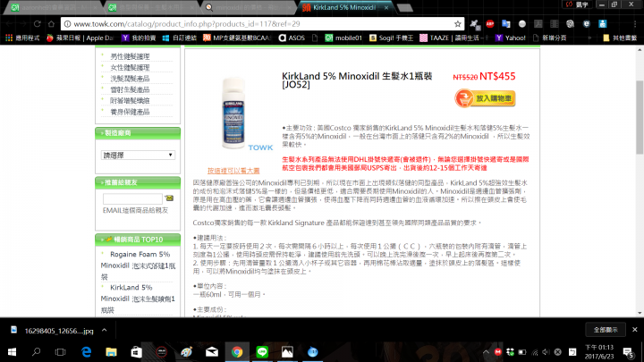
Task: Open the 自訂連結 bookmark
Action: click(180, 38)
